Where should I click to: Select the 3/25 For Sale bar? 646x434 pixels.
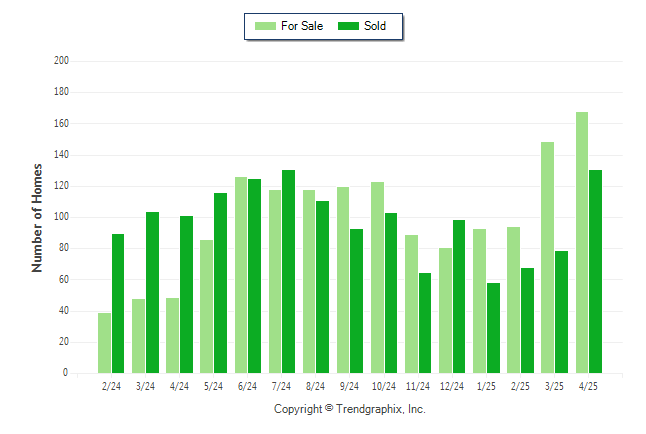point(548,258)
